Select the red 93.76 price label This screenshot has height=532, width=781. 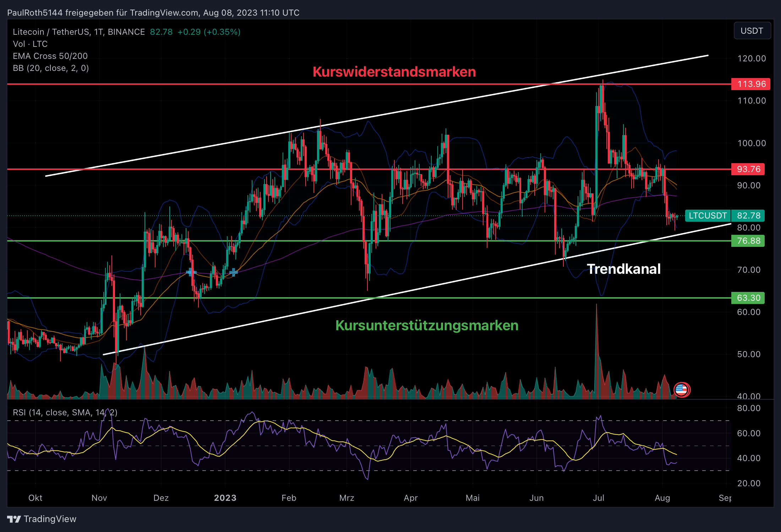tap(748, 169)
